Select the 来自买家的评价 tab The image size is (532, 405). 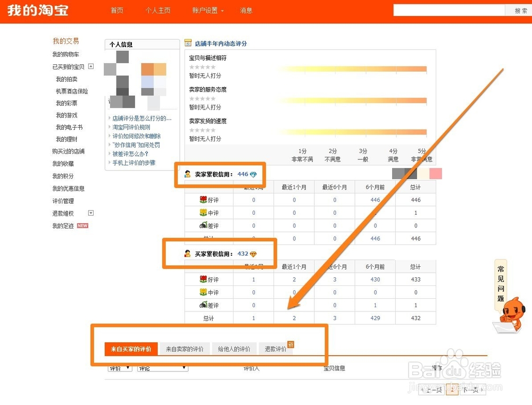click(x=131, y=349)
